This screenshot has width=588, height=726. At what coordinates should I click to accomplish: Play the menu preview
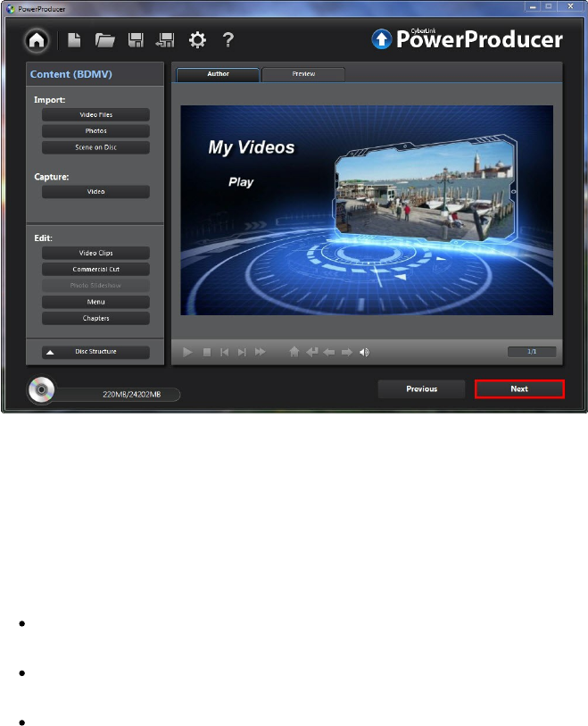click(x=187, y=353)
